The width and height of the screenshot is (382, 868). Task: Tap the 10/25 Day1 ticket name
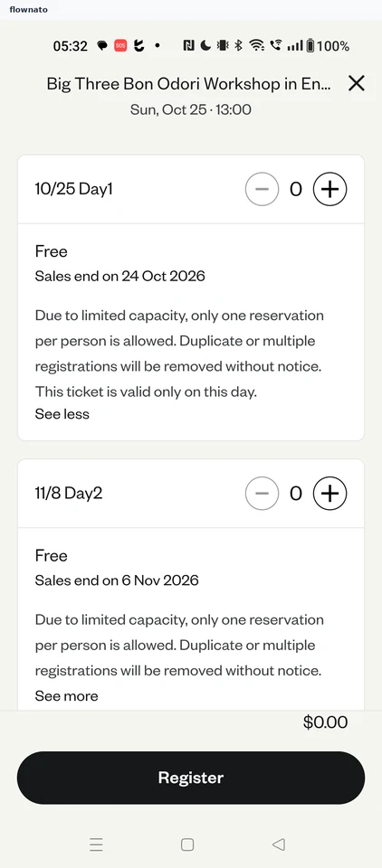click(73, 189)
